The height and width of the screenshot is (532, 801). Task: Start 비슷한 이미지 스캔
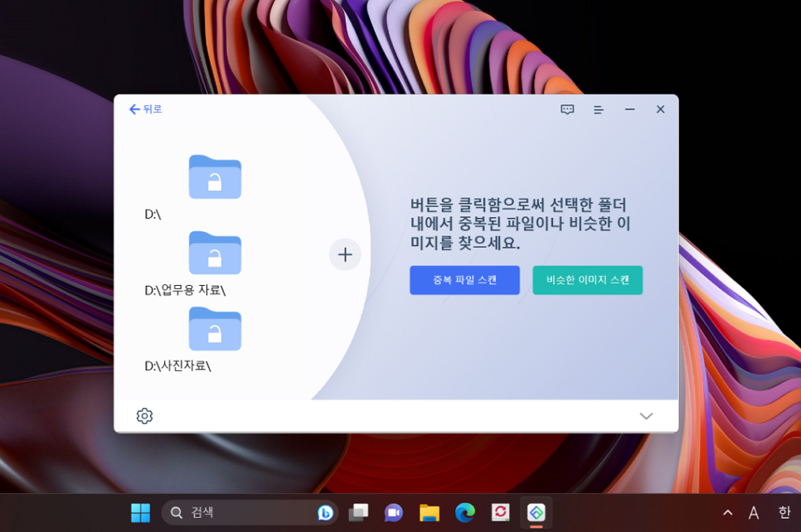[587, 280]
